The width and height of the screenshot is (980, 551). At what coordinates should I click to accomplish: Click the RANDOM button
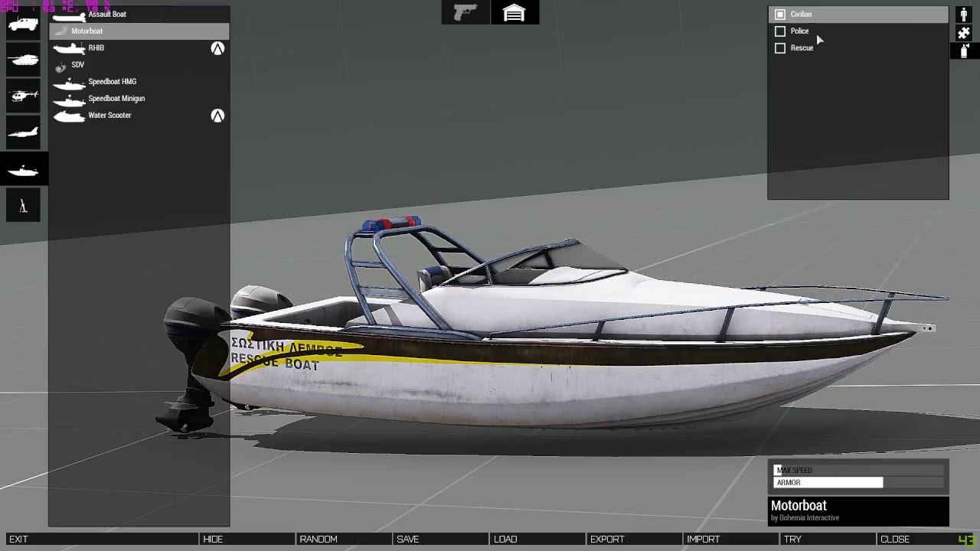[x=343, y=540]
